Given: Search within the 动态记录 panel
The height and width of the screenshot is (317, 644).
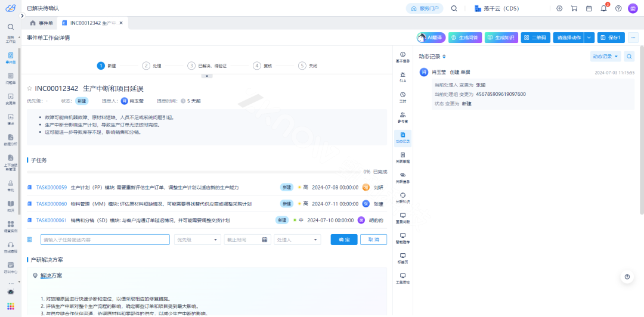Looking at the screenshot, I should point(630,56).
